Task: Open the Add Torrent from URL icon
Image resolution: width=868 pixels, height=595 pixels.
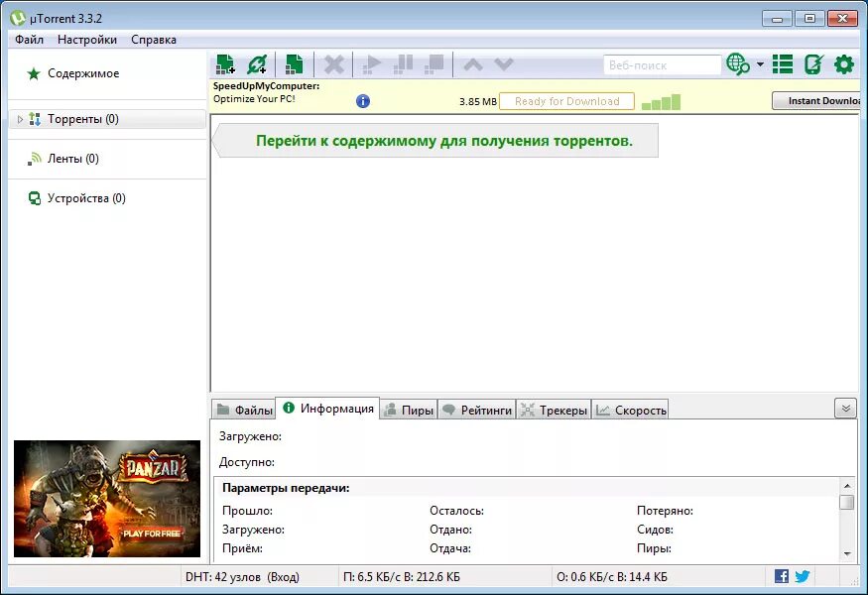Action: click(x=258, y=63)
